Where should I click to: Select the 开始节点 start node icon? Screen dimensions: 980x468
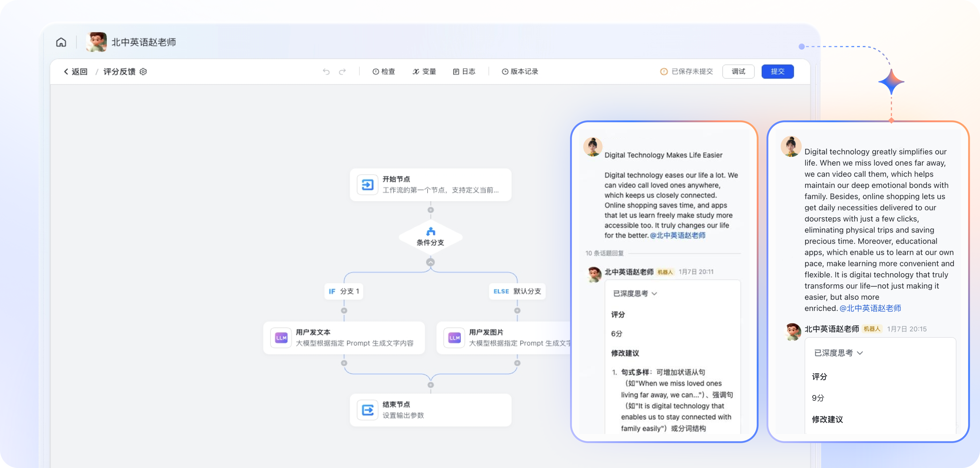(x=367, y=185)
